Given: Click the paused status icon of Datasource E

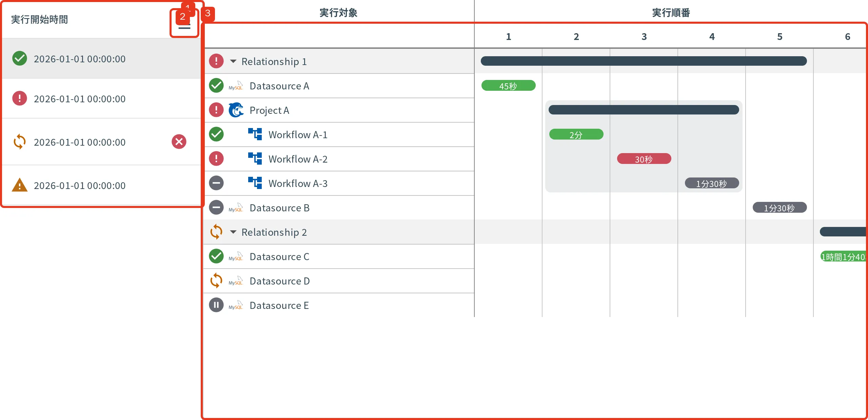Looking at the screenshot, I should [216, 305].
